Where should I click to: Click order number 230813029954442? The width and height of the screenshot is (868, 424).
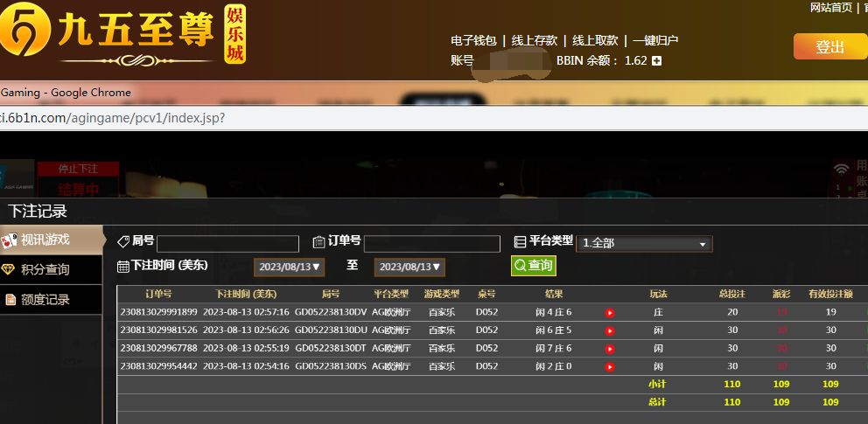click(159, 366)
